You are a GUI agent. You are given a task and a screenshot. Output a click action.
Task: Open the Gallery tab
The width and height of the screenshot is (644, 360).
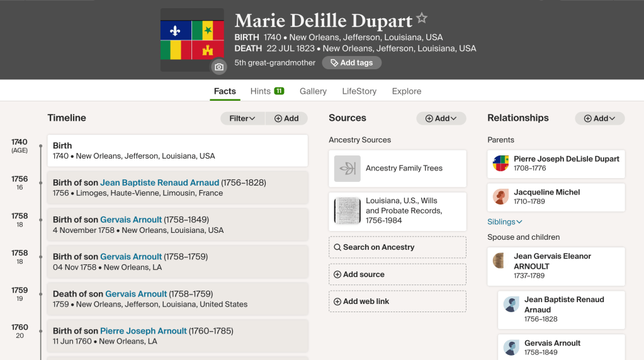(313, 91)
